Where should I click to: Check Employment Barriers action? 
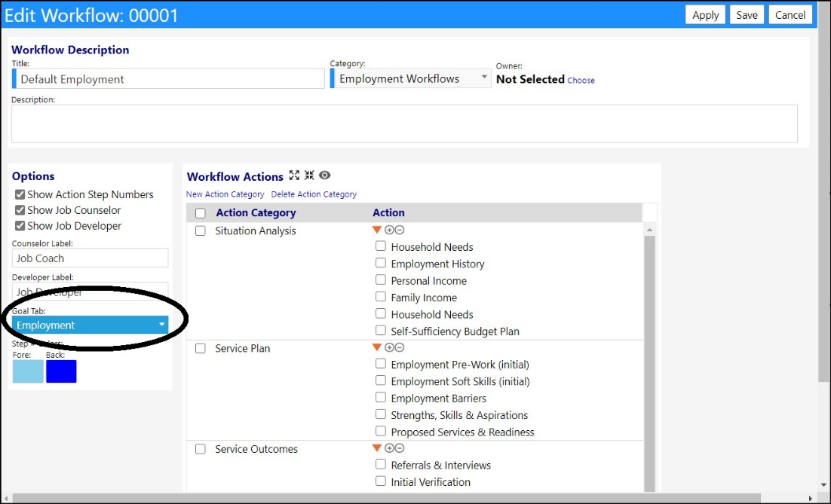[381, 398]
